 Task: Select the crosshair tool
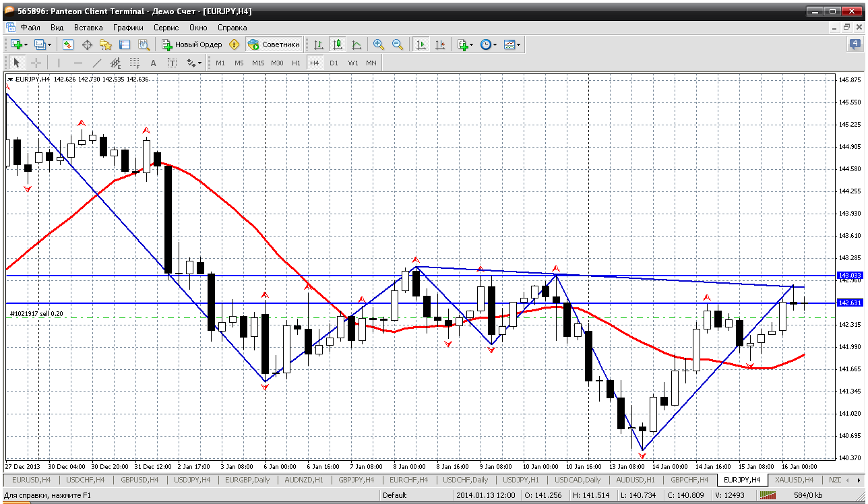(36, 63)
